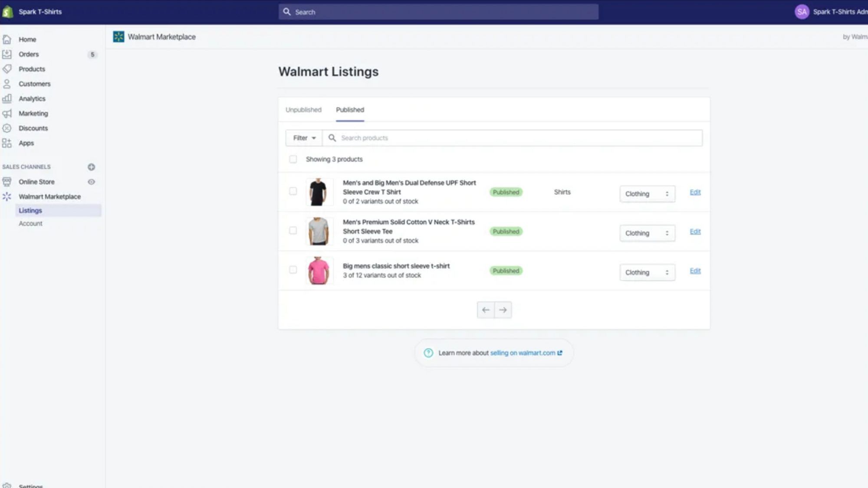
Task: Open black t-shirt product thumbnail
Action: pos(319,192)
